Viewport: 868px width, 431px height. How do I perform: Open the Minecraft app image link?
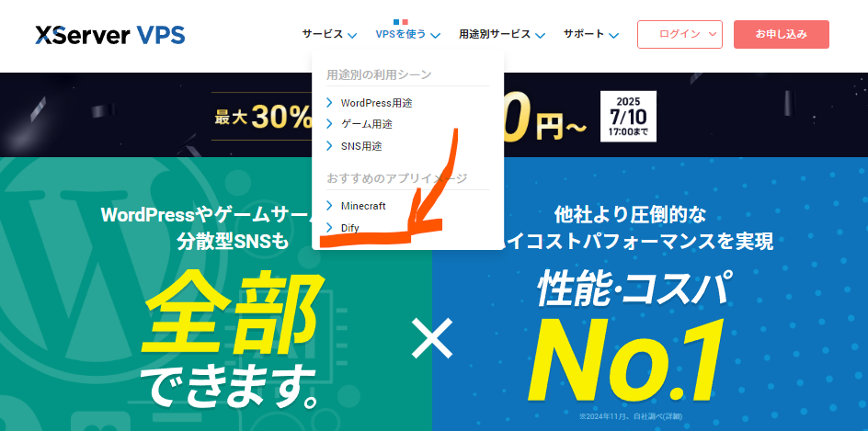tap(363, 206)
